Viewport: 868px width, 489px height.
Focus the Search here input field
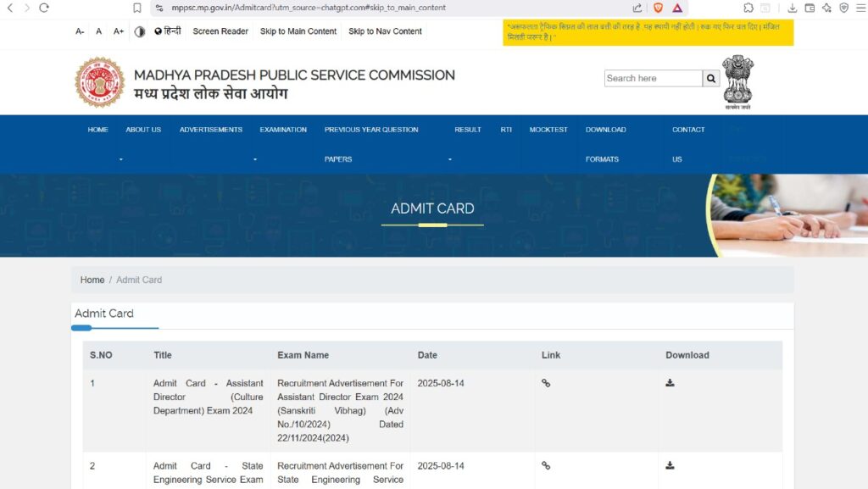click(653, 78)
